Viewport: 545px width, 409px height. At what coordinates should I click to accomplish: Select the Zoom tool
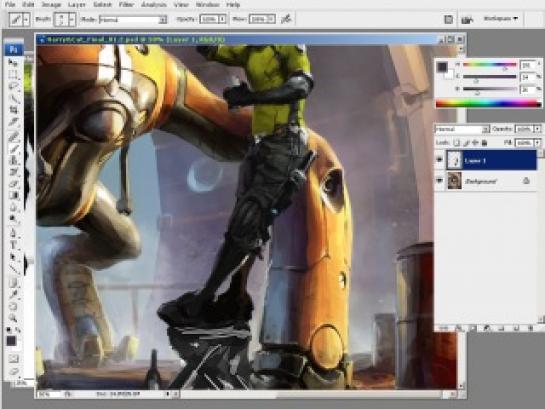13,318
